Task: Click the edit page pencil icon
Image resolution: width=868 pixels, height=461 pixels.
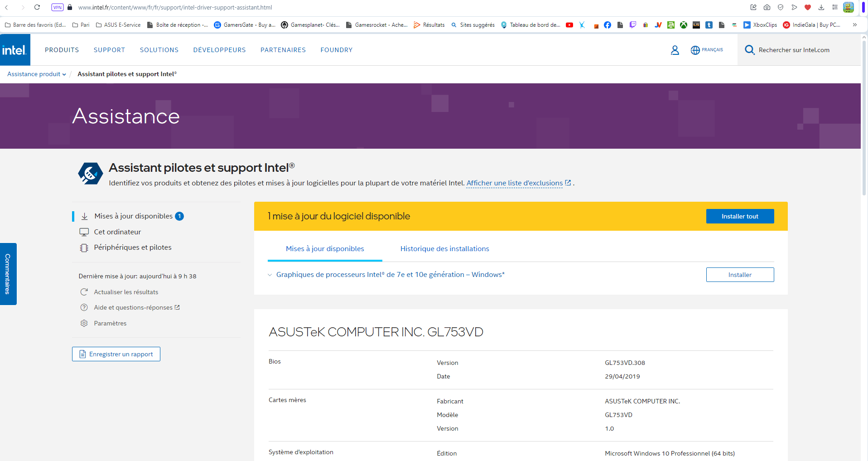Action: 753,7
